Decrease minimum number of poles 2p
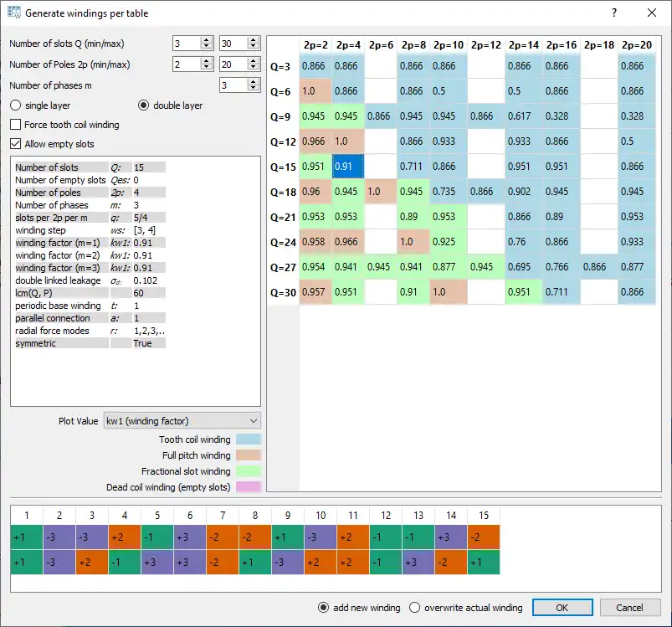This screenshot has height=627, width=672. (x=207, y=67)
